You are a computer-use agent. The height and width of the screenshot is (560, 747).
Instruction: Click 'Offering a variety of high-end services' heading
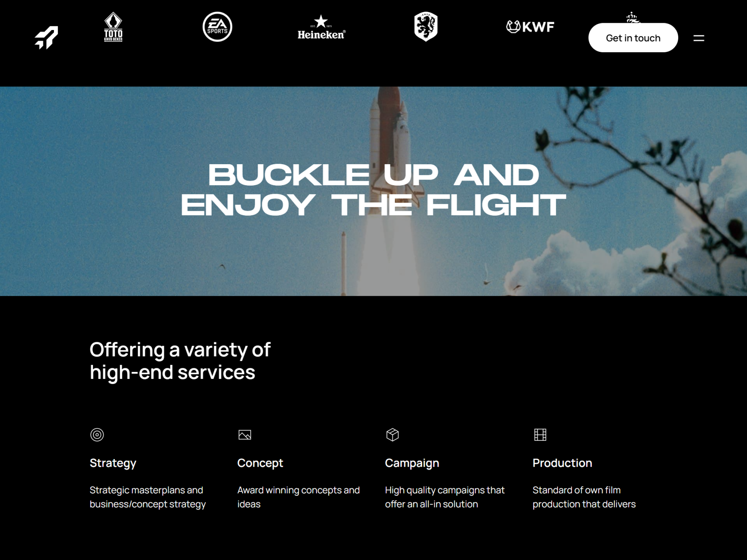click(x=180, y=361)
